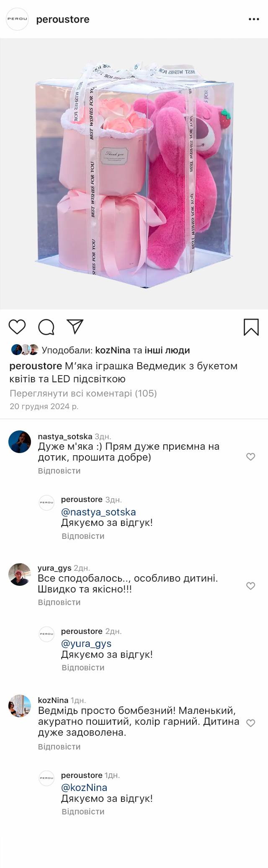The width and height of the screenshot is (268, 868).
Task: Like kozNina's comment about the bear
Action: (250, 723)
